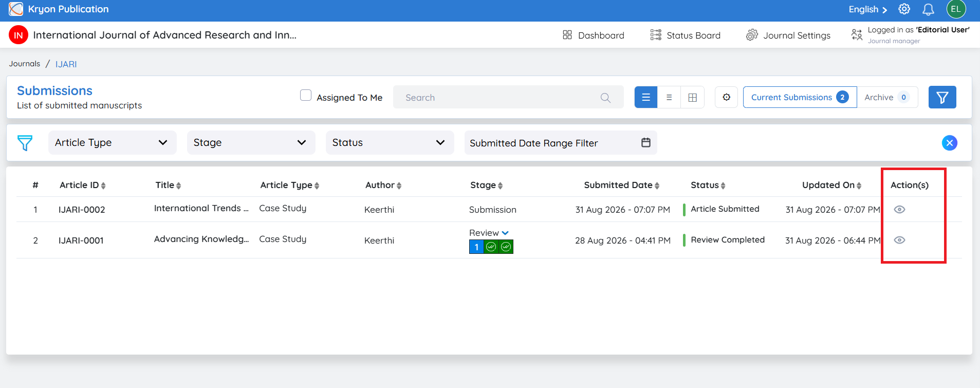Viewport: 980px width, 388px height.
Task: Click the outline funnel icon in filter bar
Action: [25, 143]
